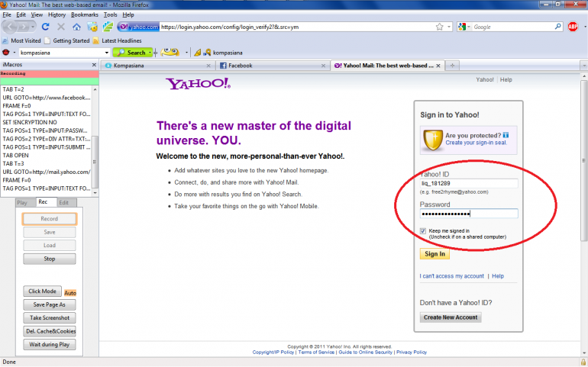Switch to the iMacros Play tab
Viewport: 588px width, 367px height.
22,202
